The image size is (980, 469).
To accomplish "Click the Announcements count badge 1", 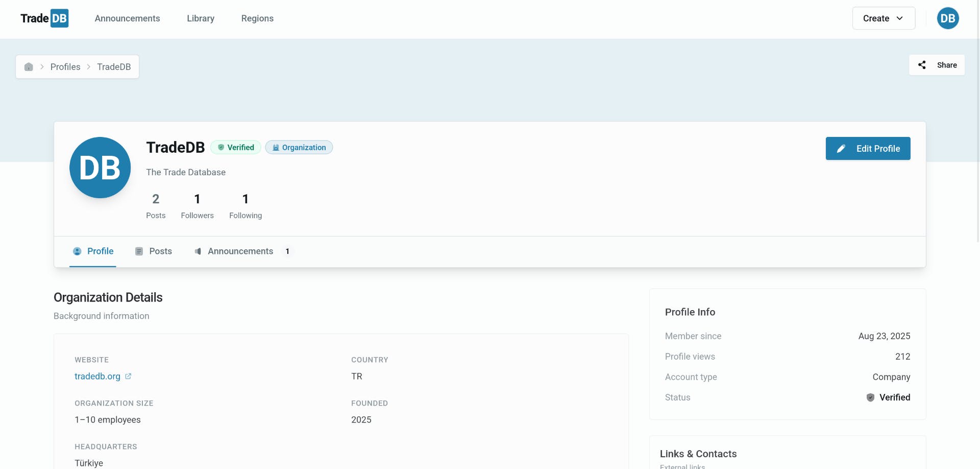I will pyautogui.click(x=287, y=251).
